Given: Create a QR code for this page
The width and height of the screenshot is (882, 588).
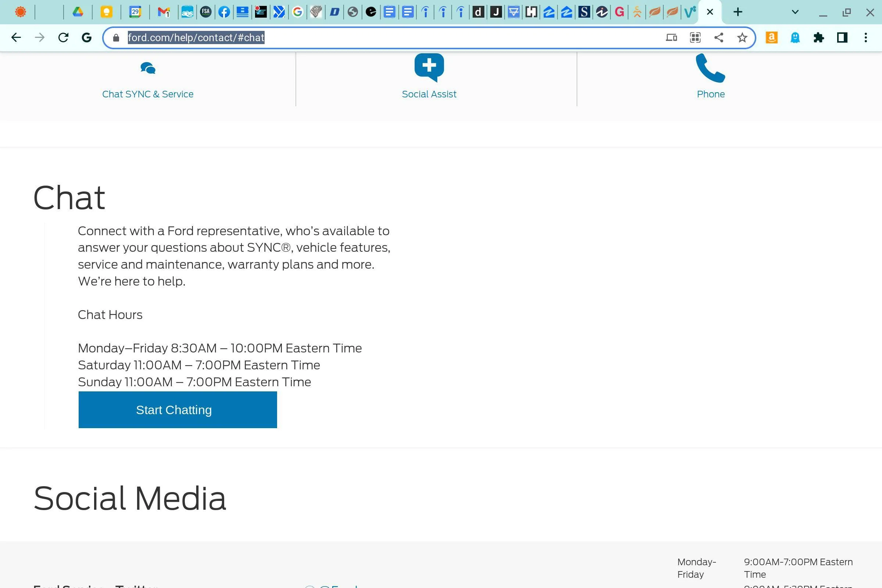Looking at the screenshot, I should 695,37.
